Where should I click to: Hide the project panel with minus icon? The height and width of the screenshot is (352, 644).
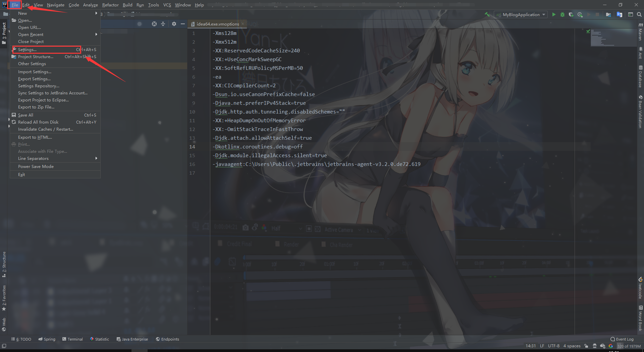coord(183,24)
